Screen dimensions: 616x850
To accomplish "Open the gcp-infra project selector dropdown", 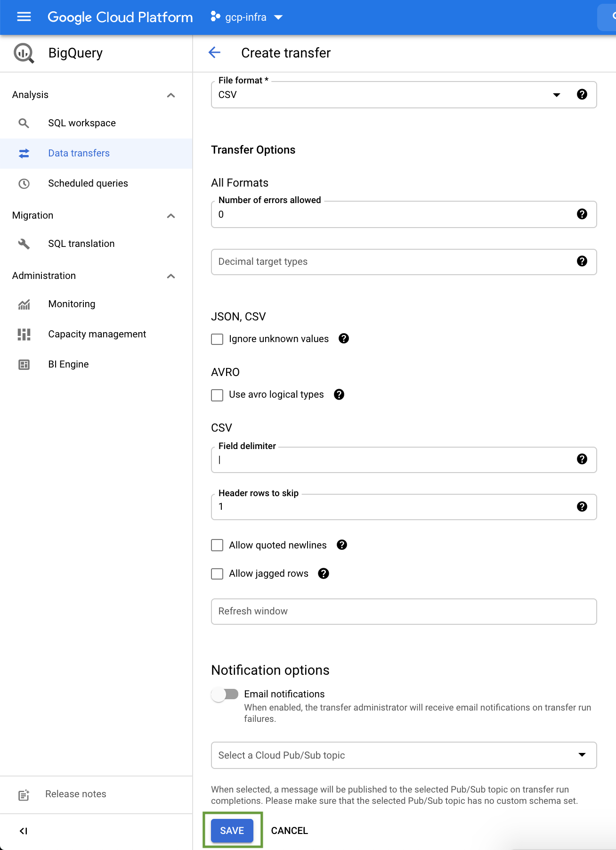I will (247, 17).
